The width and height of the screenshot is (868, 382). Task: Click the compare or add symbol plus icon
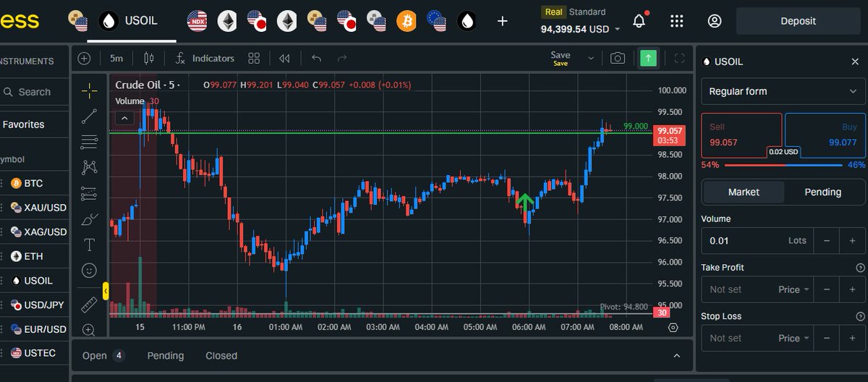[x=85, y=58]
